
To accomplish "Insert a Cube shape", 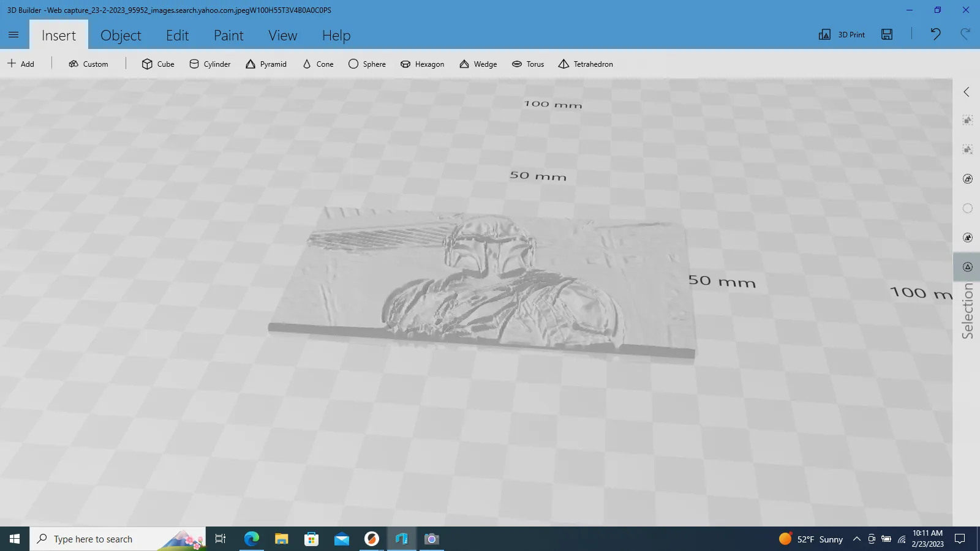I will (158, 64).
